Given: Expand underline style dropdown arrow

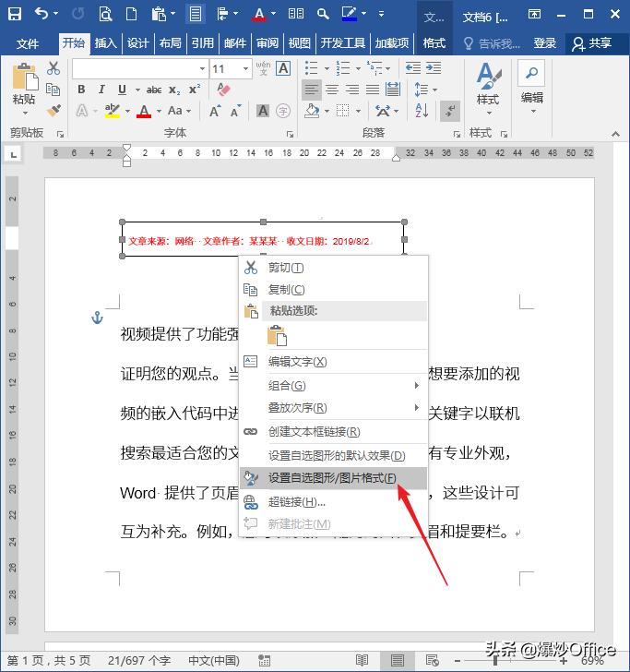Looking at the screenshot, I should pyautogui.click(x=138, y=90).
